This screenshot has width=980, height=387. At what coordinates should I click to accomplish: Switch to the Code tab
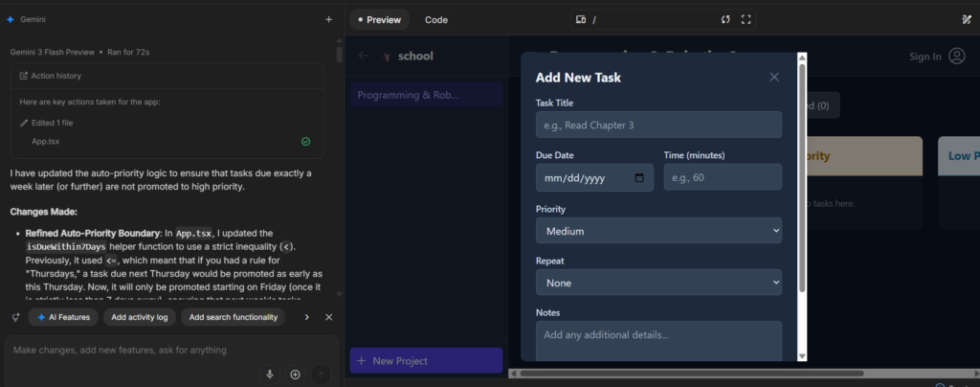click(x=436, y=19)
